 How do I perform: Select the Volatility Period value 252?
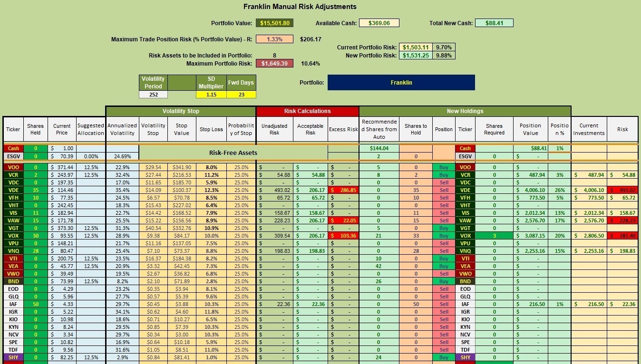(153, 95)
